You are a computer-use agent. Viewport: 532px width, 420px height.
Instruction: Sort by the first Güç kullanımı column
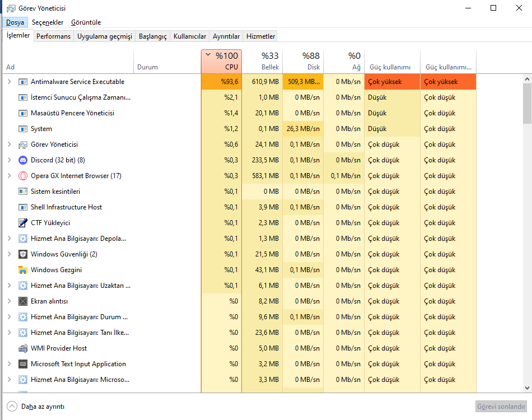[392, 62]
